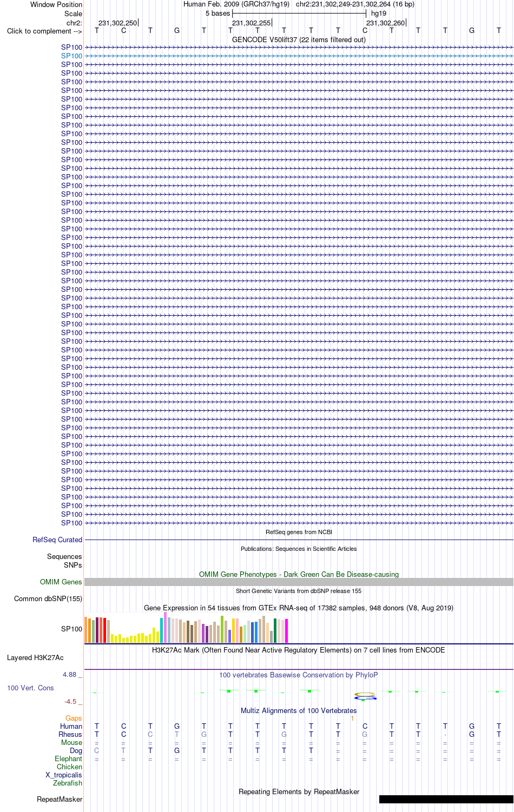Click the '5 bases' scale label
Viewport: 514px width, 812px height.
[218, 14]
